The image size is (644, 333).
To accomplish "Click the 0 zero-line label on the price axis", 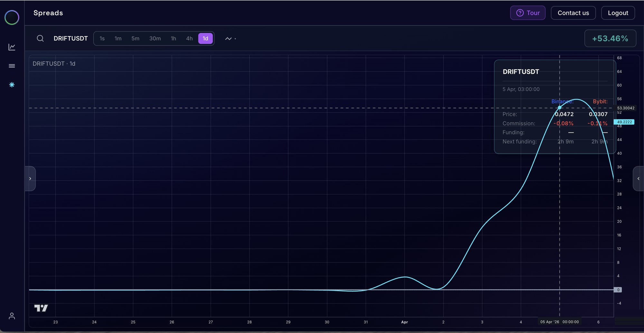I will tap(618, 290).
